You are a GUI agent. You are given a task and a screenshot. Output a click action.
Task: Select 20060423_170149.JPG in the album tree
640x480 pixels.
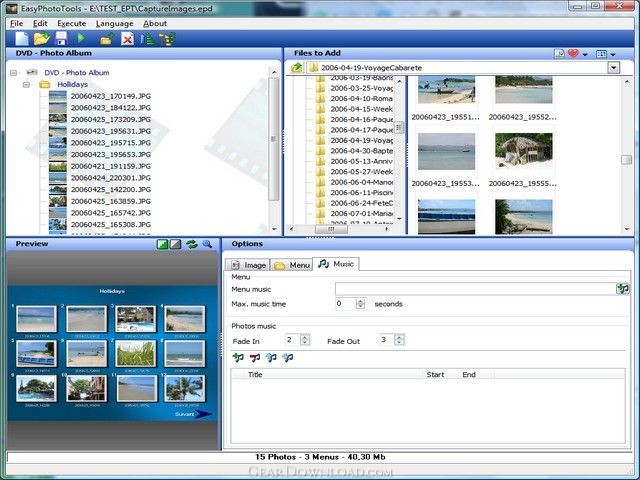click(111, 96)
